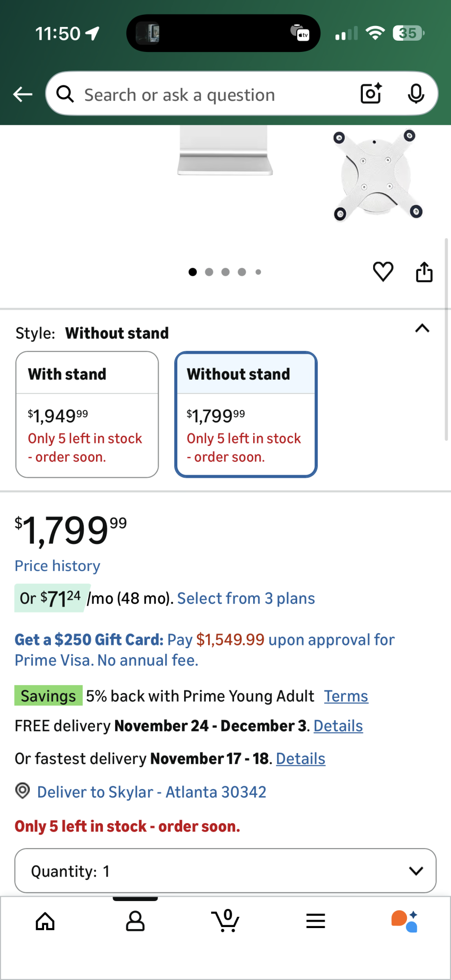The height and width of the screenshot is (980, 451).
Task: Tap the back arrow icon
Action: point(23,94)
